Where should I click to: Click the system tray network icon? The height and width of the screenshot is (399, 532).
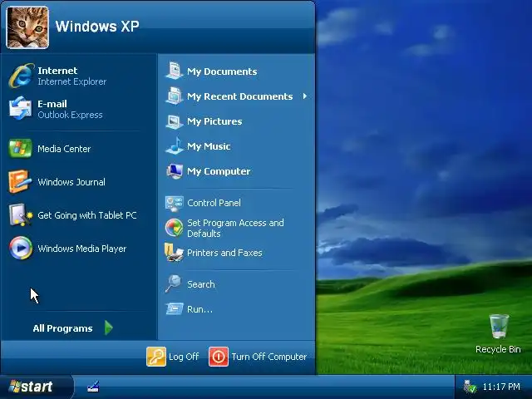[470, 387]
